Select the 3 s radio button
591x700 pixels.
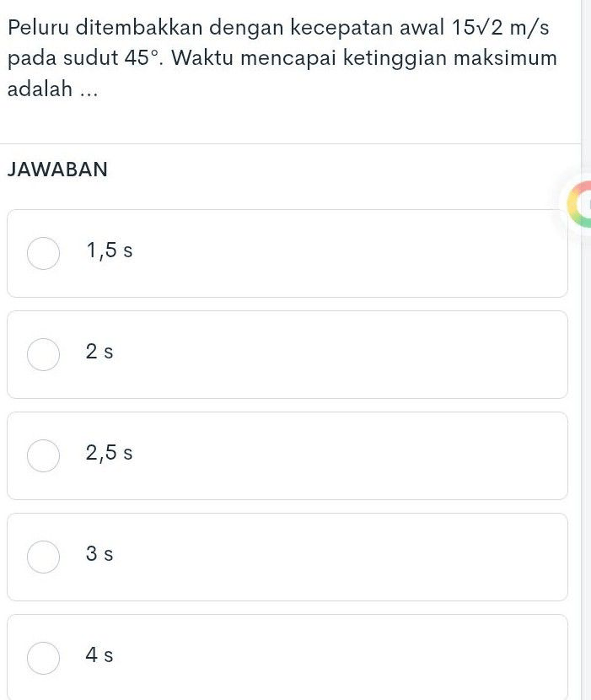(x=44, y=556)
